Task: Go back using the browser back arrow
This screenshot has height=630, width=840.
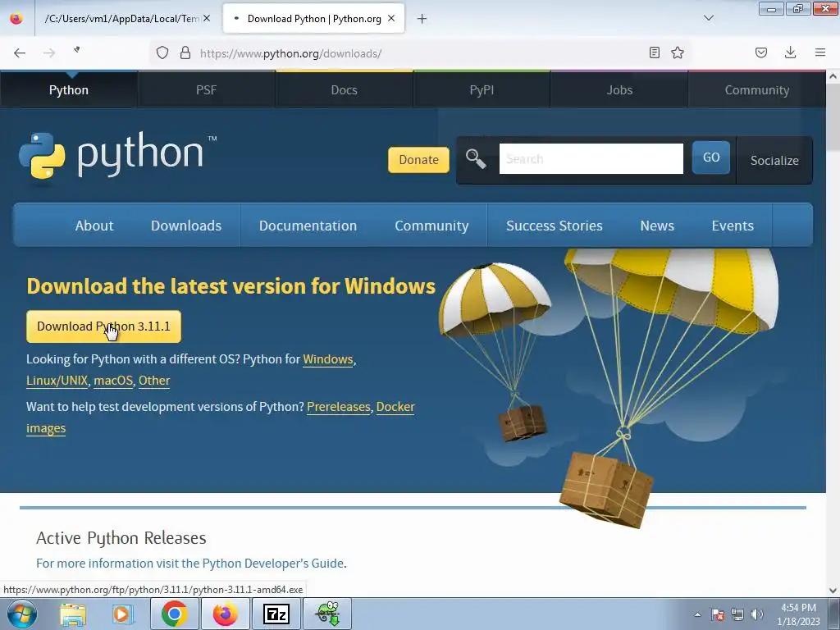Action: [20, 52]
